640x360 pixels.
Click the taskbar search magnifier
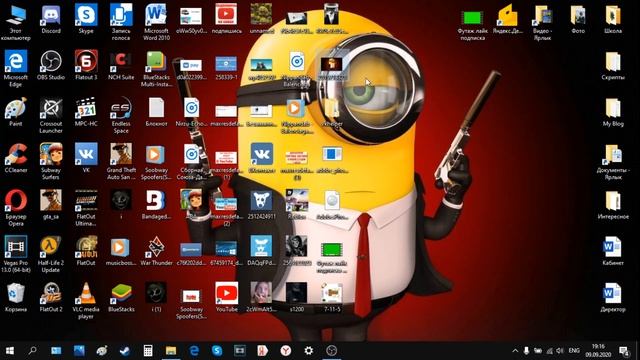pyautogui.click(x=32, y=350)
